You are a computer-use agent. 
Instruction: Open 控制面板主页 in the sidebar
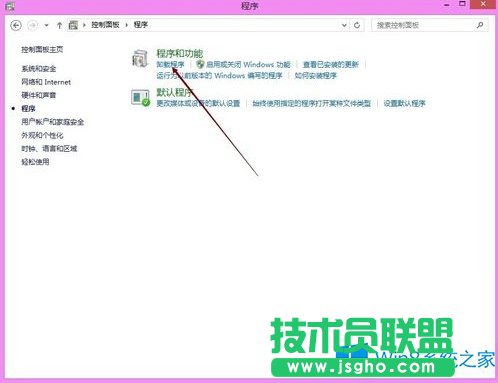click(42, 50)
